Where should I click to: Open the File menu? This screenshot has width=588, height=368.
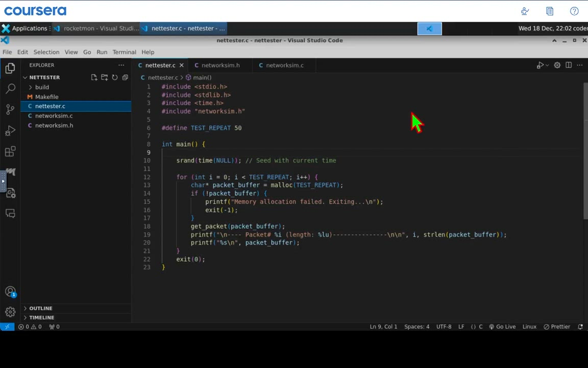click(x=7, y=52)
